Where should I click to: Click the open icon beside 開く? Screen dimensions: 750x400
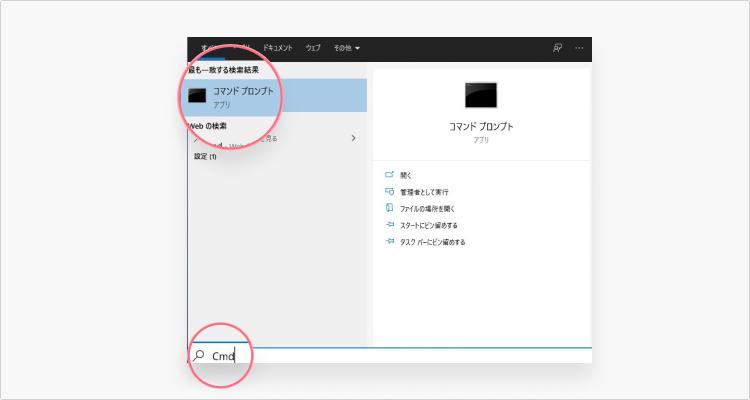tap(389, 175)
